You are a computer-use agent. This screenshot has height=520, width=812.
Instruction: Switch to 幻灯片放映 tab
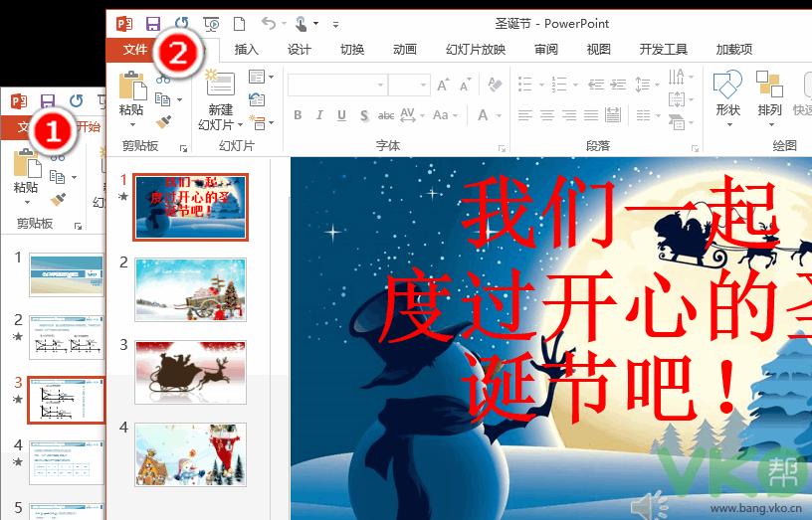tap(476, 49)
